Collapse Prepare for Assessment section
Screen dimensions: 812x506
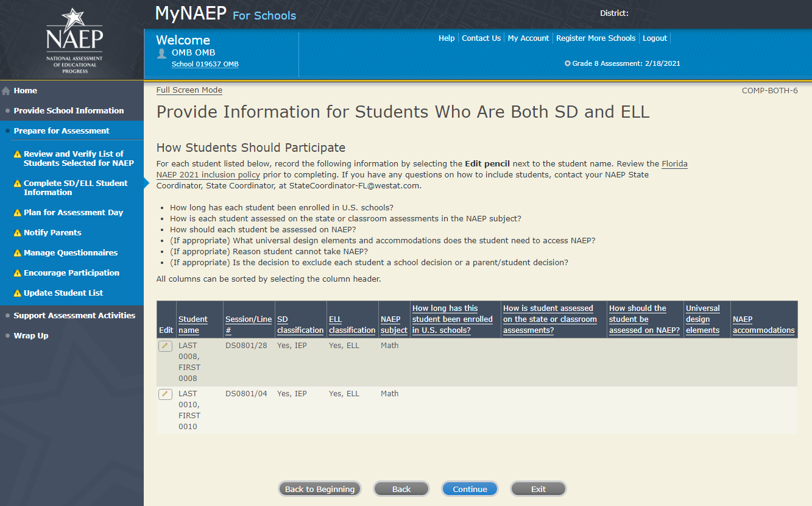pos(62,131)
